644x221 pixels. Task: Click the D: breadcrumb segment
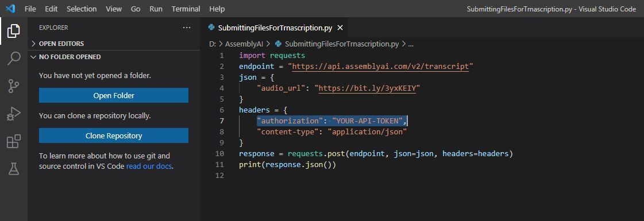click(213, 44)
